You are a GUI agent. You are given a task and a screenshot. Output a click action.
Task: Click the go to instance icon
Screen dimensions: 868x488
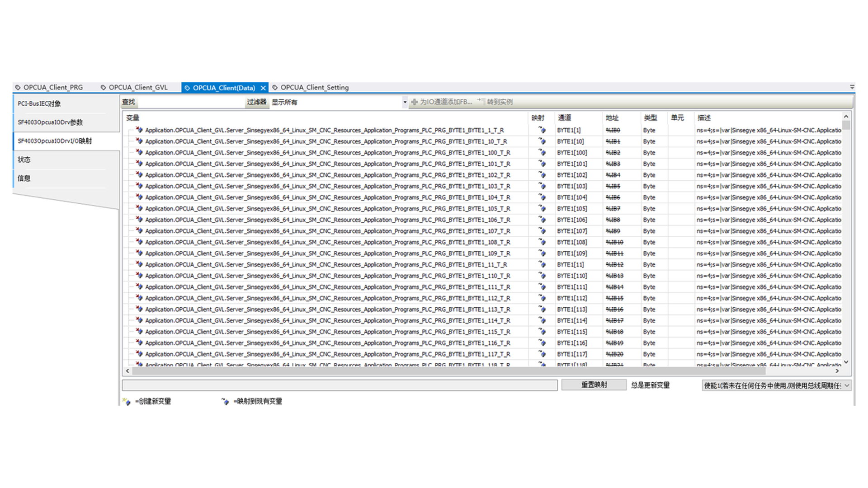(481, 101)
